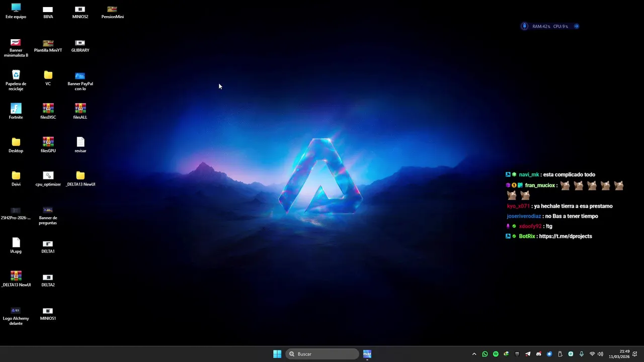Screen dimensions: 644x362
Task: Select the 25H2Pro-2026 desktop file
Action: 16,213
